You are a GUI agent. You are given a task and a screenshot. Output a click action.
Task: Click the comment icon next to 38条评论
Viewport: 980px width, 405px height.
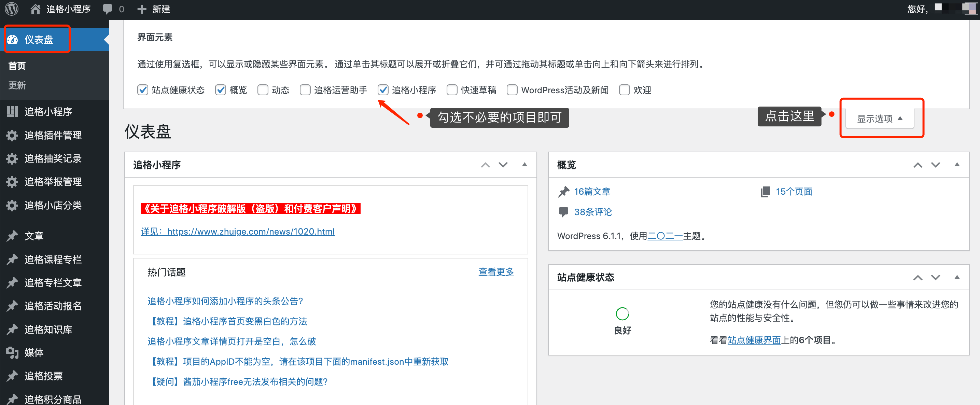(x=563, y=212)
